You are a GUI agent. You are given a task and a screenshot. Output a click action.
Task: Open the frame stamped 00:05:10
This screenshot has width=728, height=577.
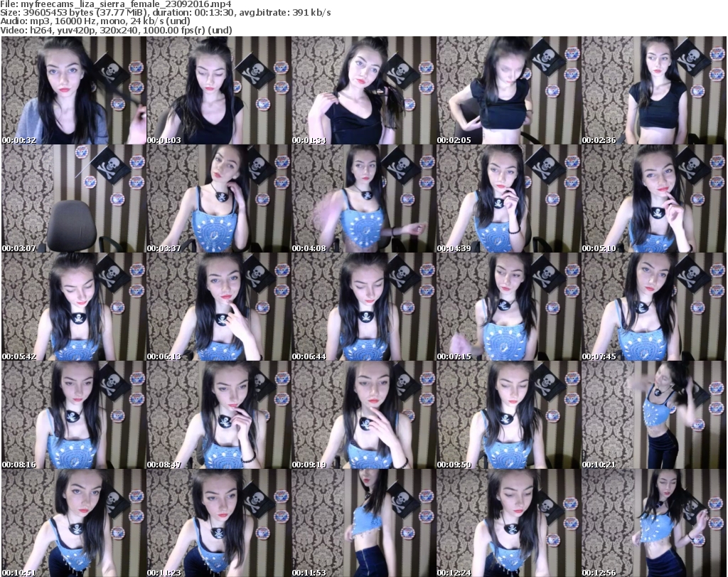[654, 198]
